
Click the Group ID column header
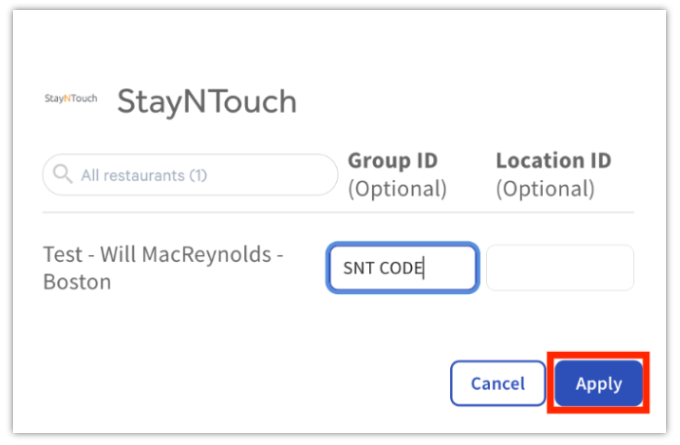[392, 160]
